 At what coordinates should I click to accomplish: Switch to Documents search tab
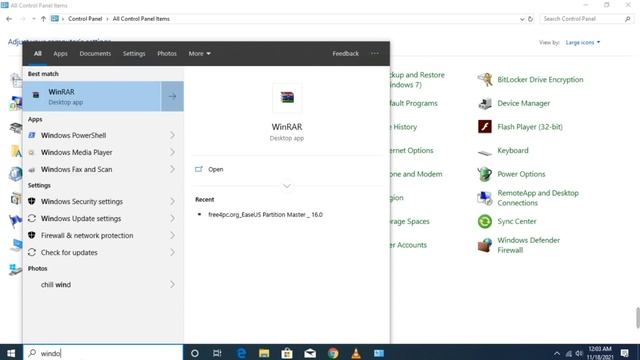[x=95, y=53]
